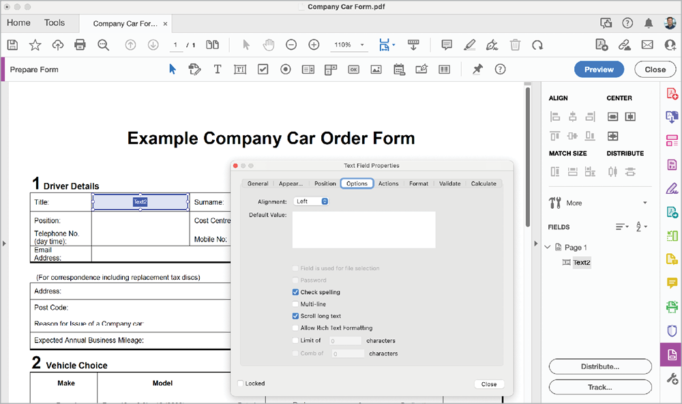This screenshot has height=404, width=682.
Task: Click the blue Preview button
Action: point(599,70)
